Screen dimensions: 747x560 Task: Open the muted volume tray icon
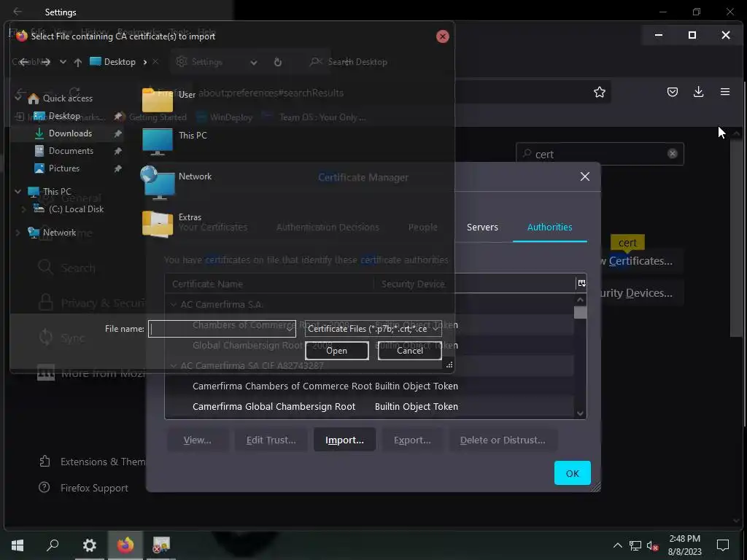point(653,545)
